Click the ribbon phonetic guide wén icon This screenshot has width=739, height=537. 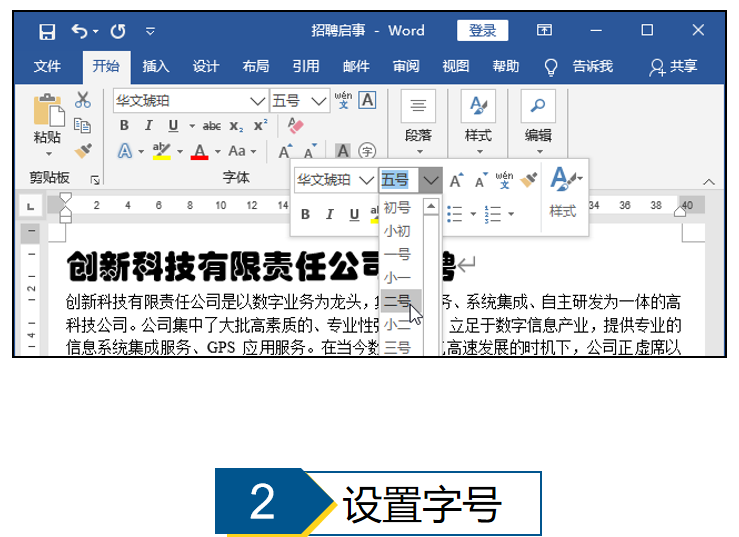(344, 100)
